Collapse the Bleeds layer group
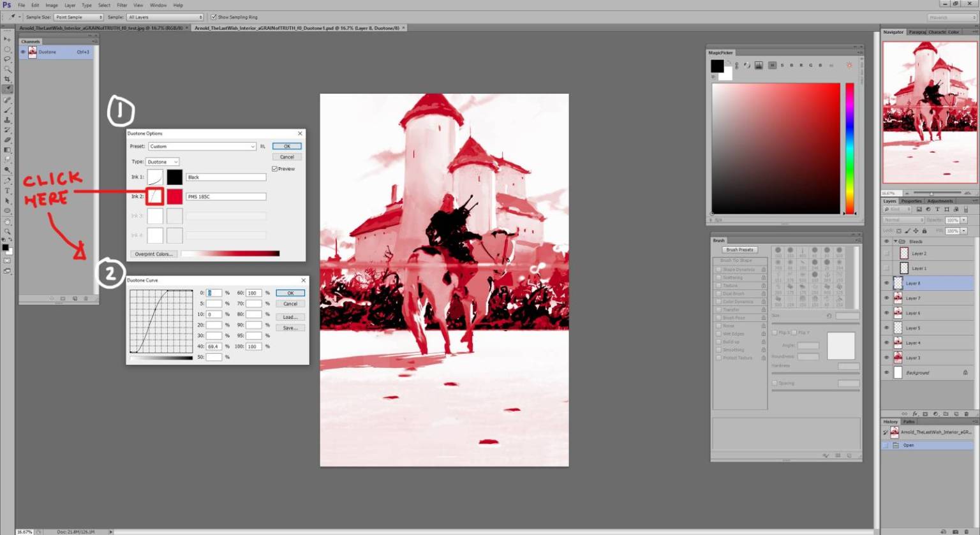Screen dimensions: 980x535 tap(895, 242)
